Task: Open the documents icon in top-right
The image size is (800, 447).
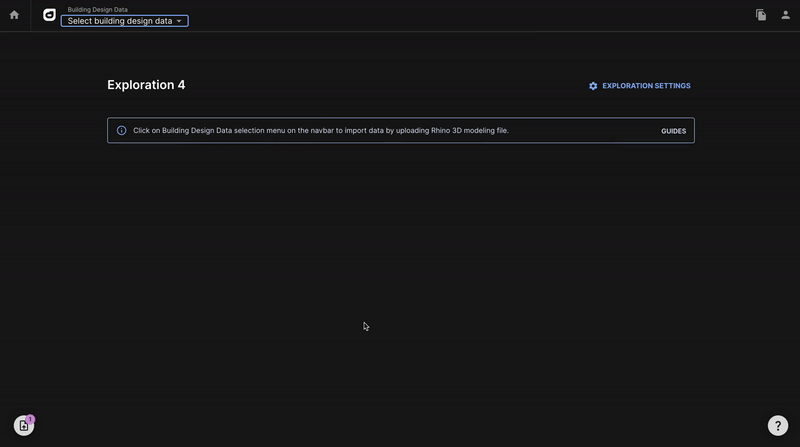Action: point(761,15)
